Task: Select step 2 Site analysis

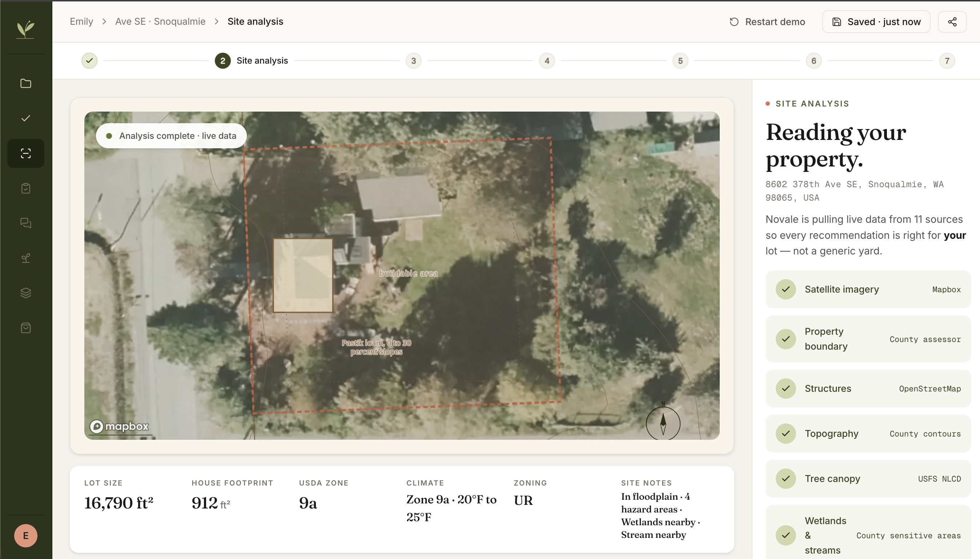Action: [x=252, y=61]
